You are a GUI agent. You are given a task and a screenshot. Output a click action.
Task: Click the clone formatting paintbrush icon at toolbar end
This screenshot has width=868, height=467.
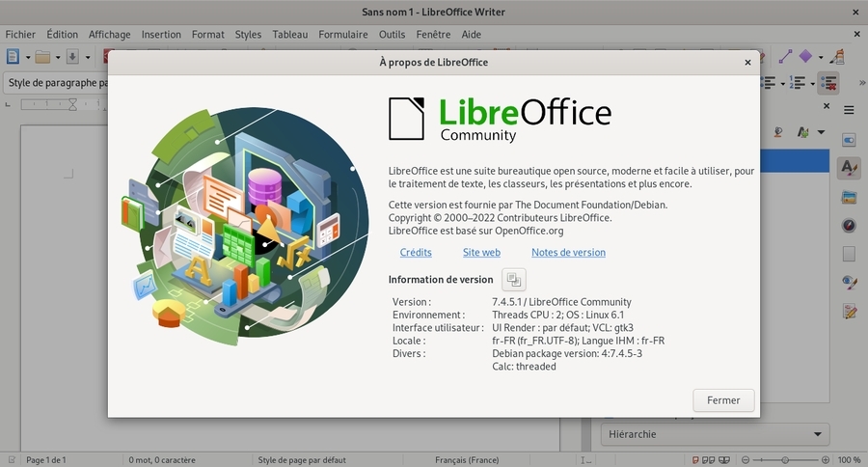[x=839, y=56]
